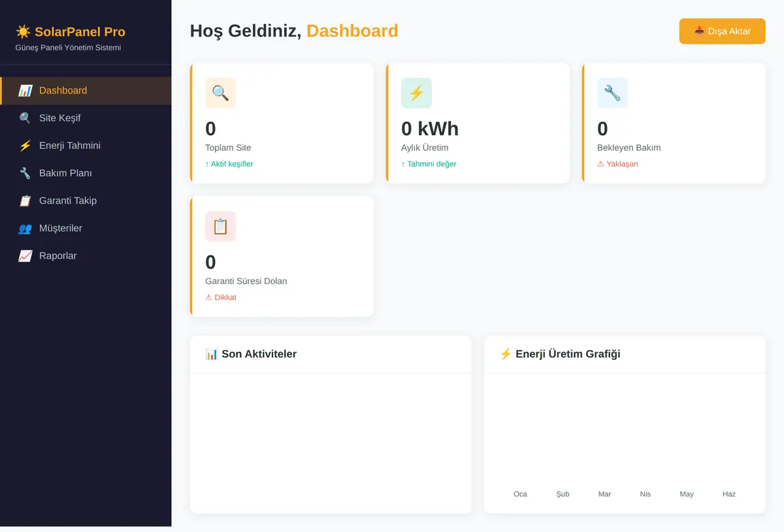This screenshot has width=784, height=532.
Task: Open the Müşteriler page
Action: pos(86,228)
